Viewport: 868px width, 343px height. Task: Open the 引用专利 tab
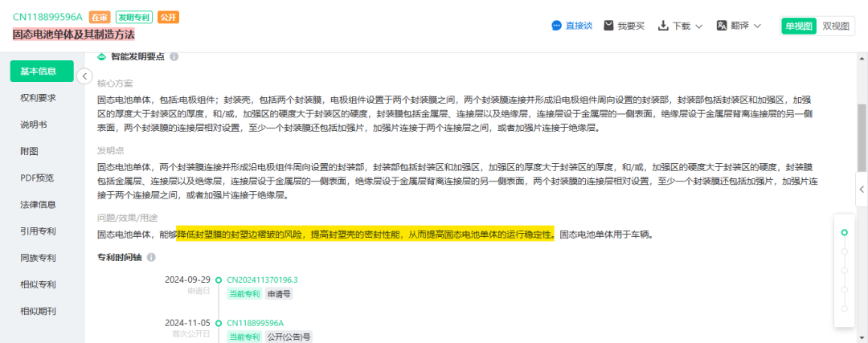[x=39, y=231]
